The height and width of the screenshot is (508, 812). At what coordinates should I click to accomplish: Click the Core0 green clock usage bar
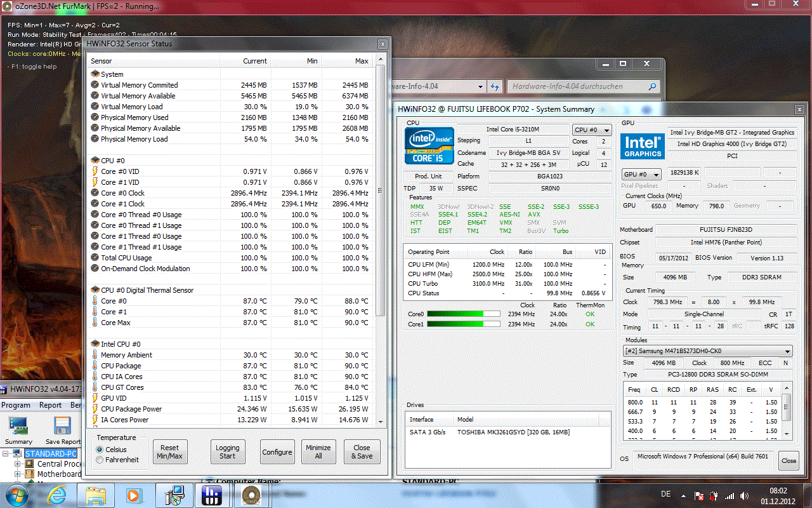pos(464,314)
